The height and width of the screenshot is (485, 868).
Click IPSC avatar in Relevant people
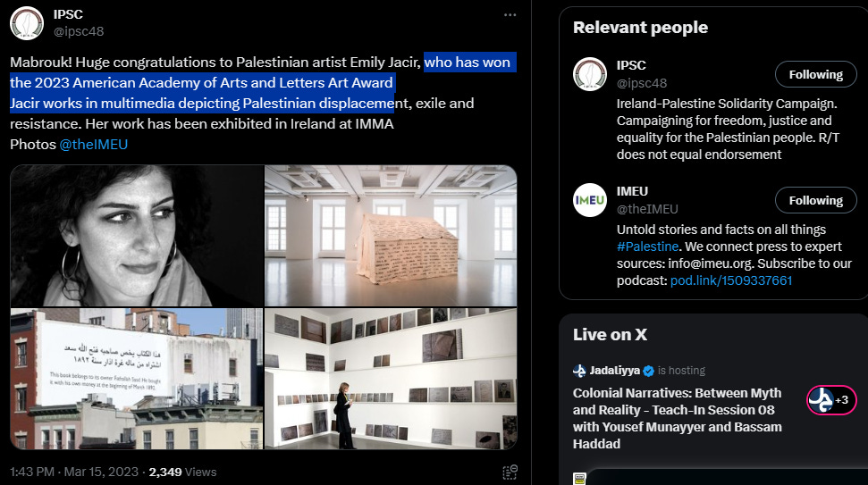590,74
